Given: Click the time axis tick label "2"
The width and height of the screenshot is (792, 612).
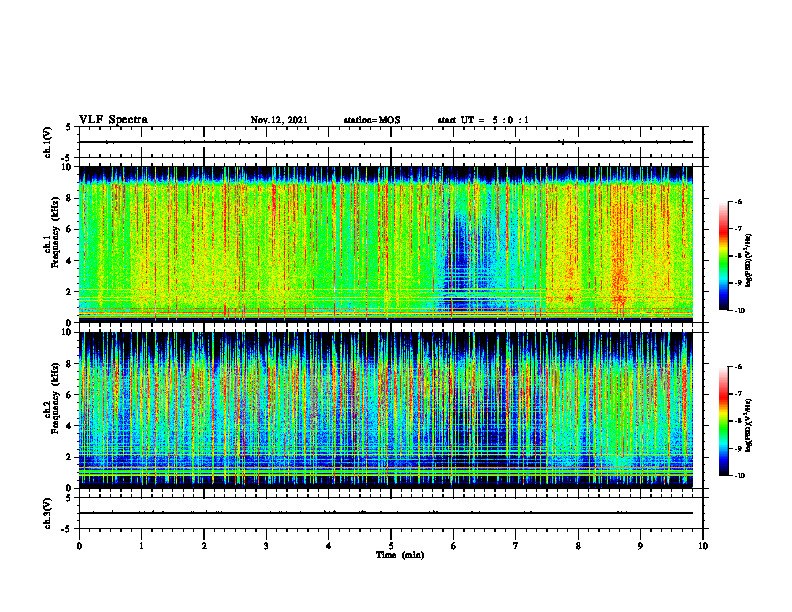Looking at the screenshot, I should pos(204,546).
